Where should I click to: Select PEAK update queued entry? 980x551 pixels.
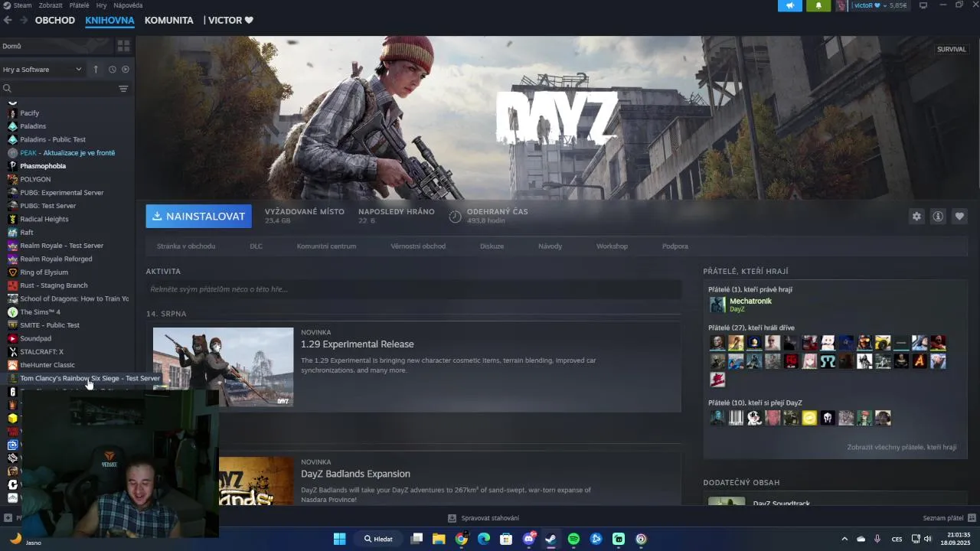(67, 153)
